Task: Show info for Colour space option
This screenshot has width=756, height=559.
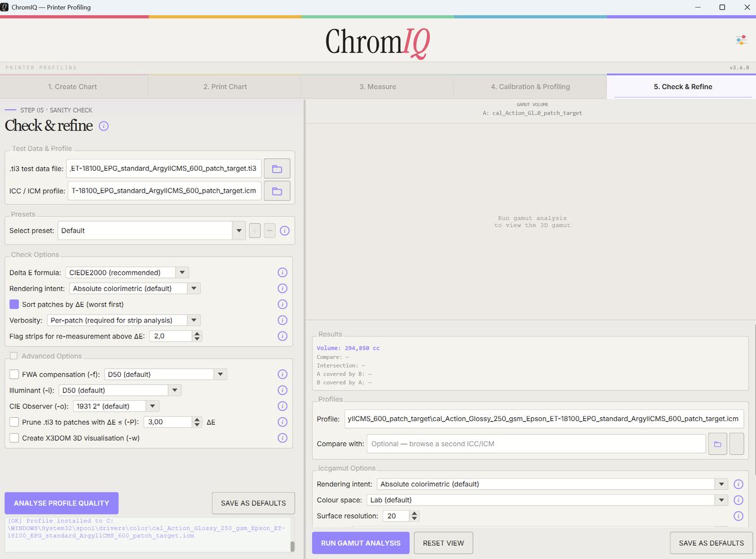Action: [739, 500]
